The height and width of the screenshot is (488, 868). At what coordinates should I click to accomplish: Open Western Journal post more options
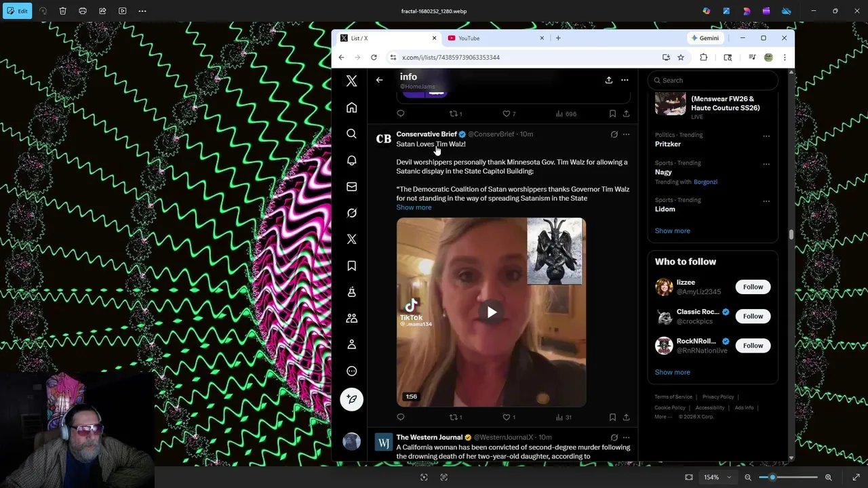pos(626,437)
